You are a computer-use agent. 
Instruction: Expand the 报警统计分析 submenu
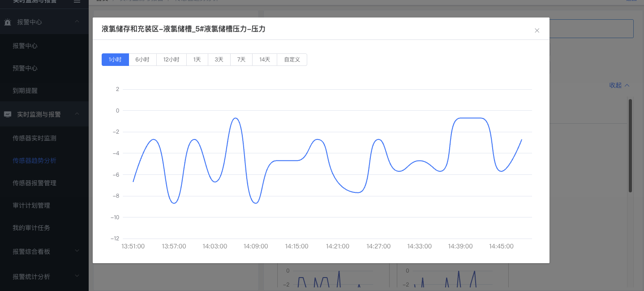pyautogui.click(x=77, y=277)
